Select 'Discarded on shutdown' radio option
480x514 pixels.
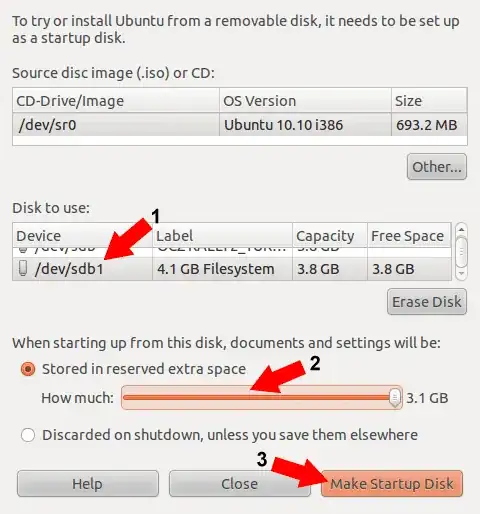(x=28, y=435)
